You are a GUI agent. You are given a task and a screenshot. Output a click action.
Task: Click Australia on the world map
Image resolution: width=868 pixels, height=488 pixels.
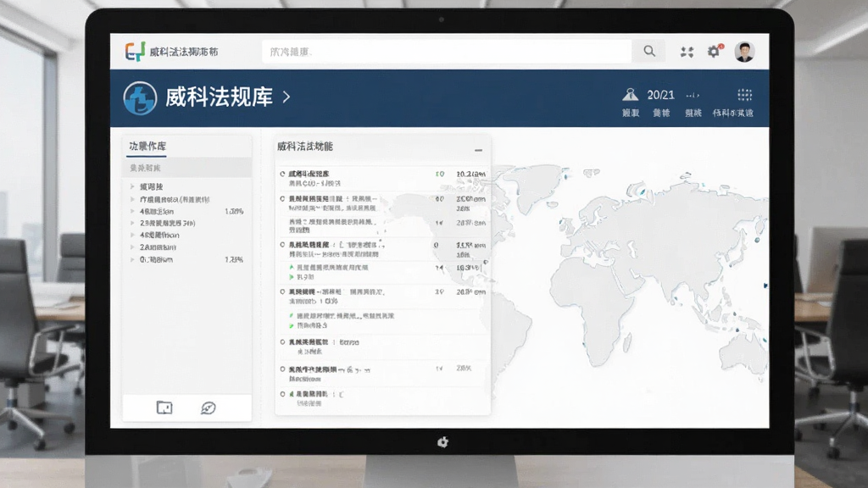click(x=744, y=354)
